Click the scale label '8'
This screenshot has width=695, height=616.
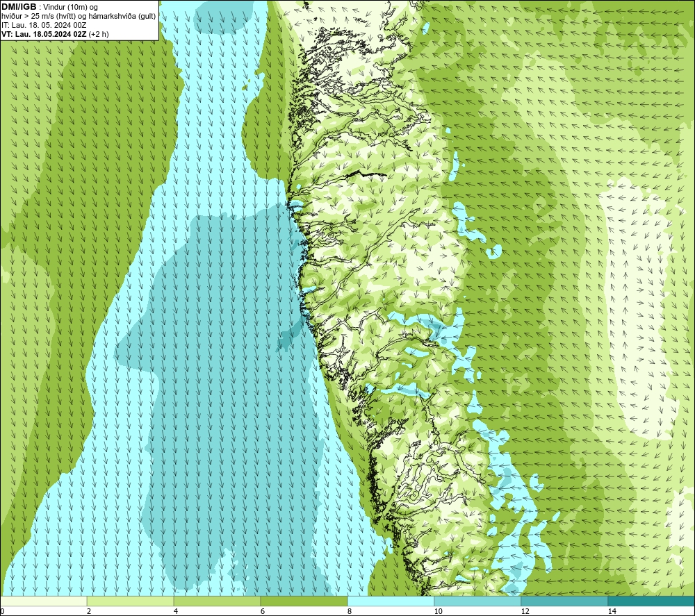click(350, 611)
